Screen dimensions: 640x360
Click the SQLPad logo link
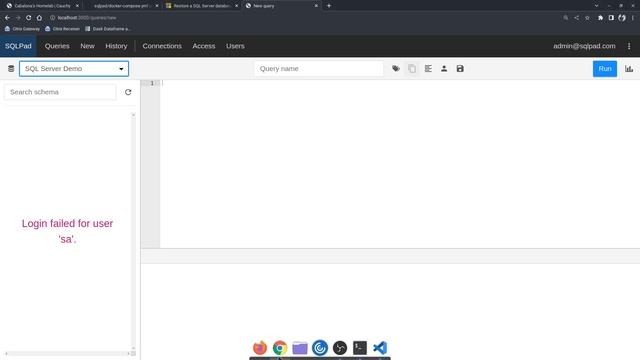coord(18,46)
